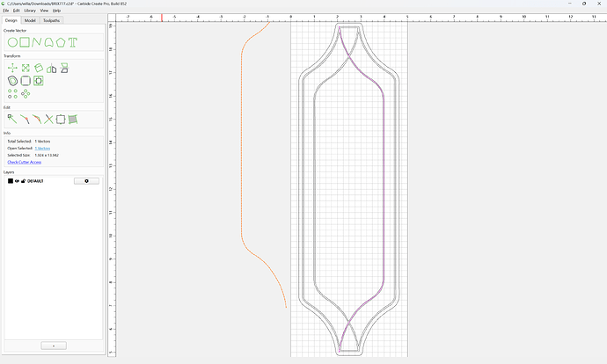This screenshot has width=607, height=364.
Task: Switch to the Toolpaths tab
Action: pos(52,20)
